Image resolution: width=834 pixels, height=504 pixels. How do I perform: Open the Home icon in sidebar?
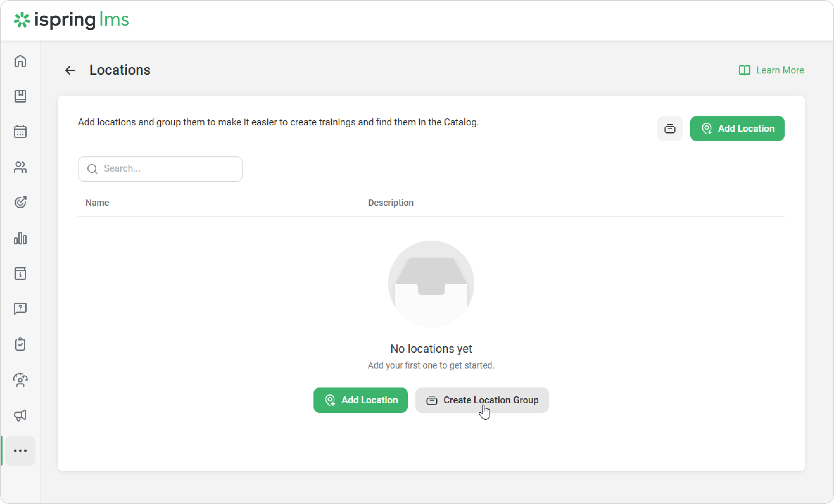pyautogui.click(x=20, y=61)
